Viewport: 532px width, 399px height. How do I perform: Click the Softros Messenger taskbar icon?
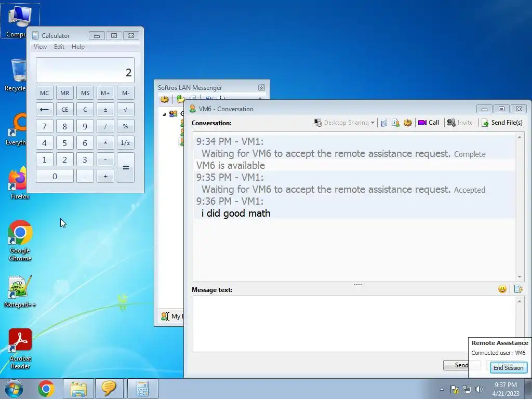tap(109, 389)
